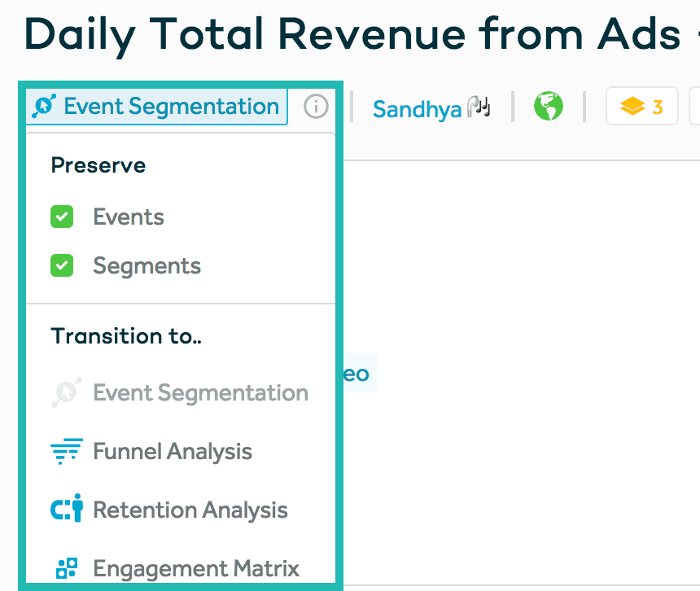Screen dimensions: 700x591
Task: Click the info icon beside Event Segmentation
Action: click(x=316, y=107)
